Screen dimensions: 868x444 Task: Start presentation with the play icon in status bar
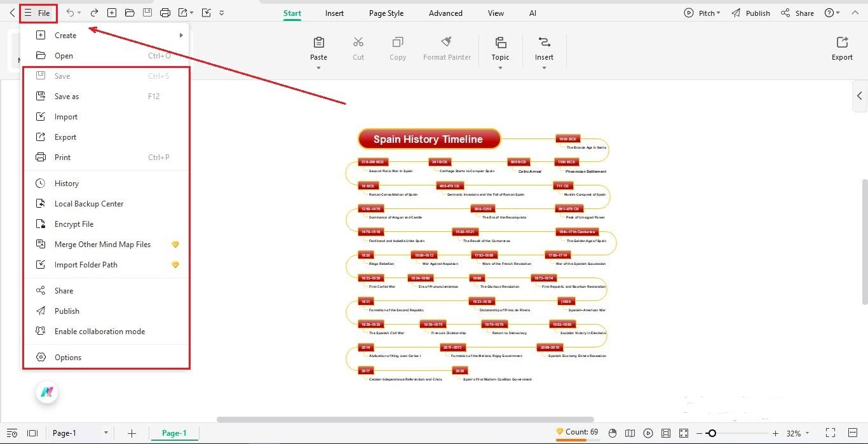[x=648, y=433]
